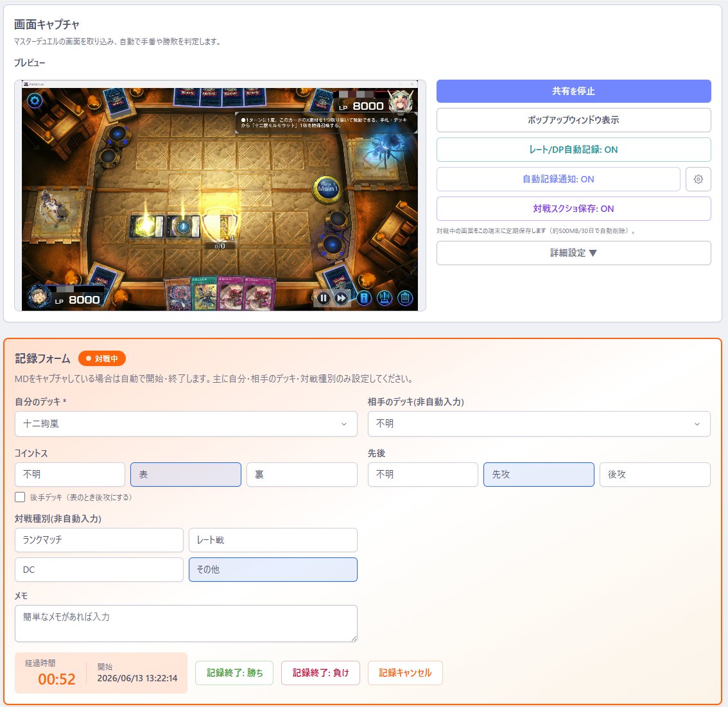Open 自分のデッキ dropdown showing 十二絢嵐
This screenshot has width=728, height=707.
(x=186, y=424)
